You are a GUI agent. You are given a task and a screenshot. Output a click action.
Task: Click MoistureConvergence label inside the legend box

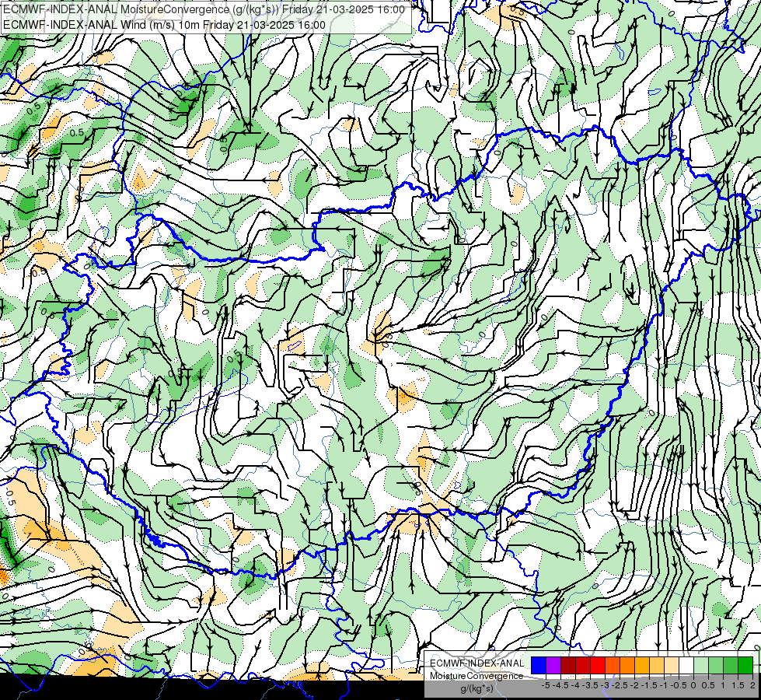tap(476, 676)
